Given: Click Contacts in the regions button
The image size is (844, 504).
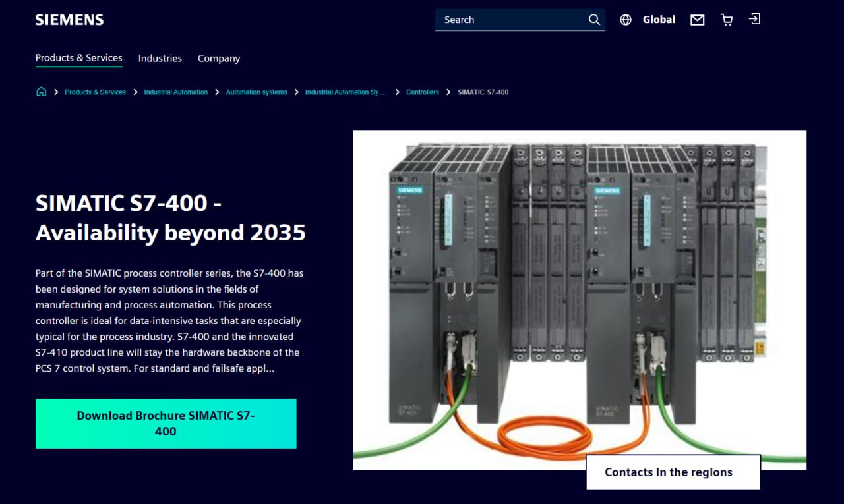Looking at the screenshot, I should (673, 472).
